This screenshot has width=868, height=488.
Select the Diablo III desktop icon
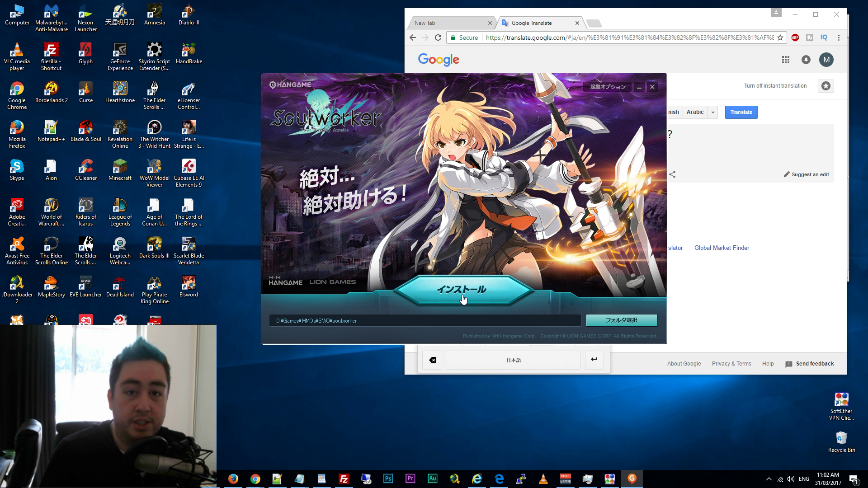tap(189, 14)
